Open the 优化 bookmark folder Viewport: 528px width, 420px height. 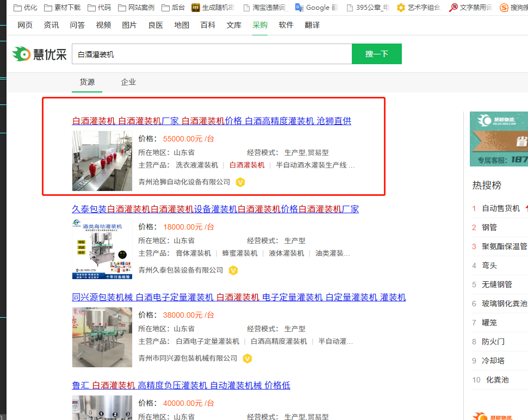coord(25,8)
